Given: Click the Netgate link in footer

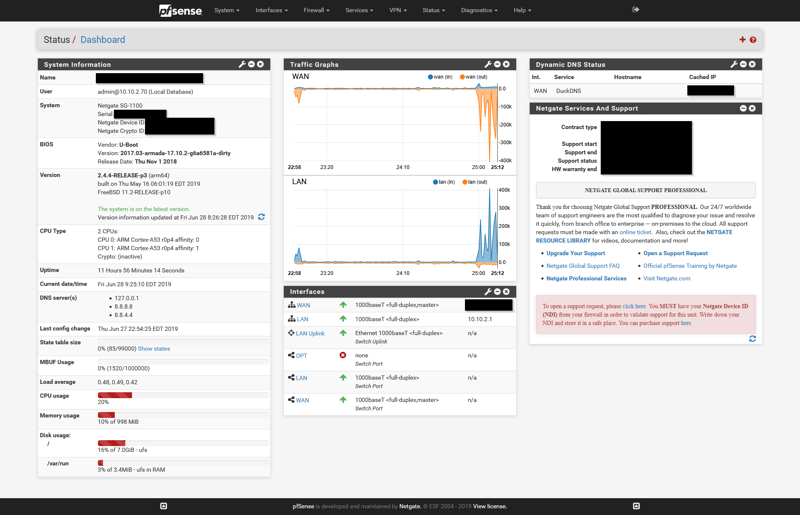Looking at the screenshot, I should tap(410, 506).
